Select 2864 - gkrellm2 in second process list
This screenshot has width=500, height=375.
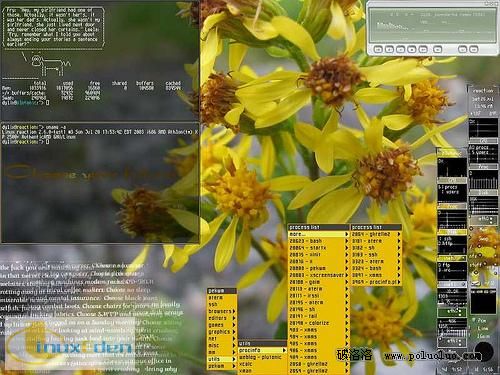pyautogui.click(x=376, y=234)
